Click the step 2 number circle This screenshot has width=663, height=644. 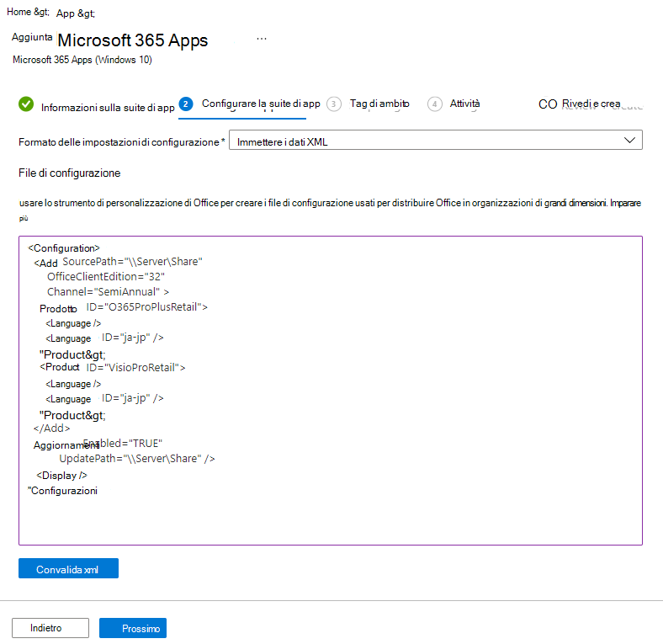point(186,104)
